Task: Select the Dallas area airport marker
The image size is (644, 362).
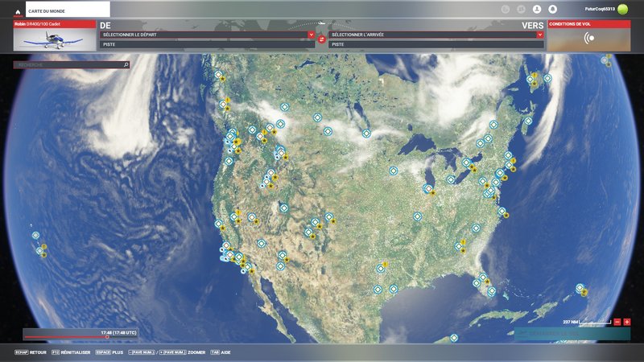Action: 381,269
